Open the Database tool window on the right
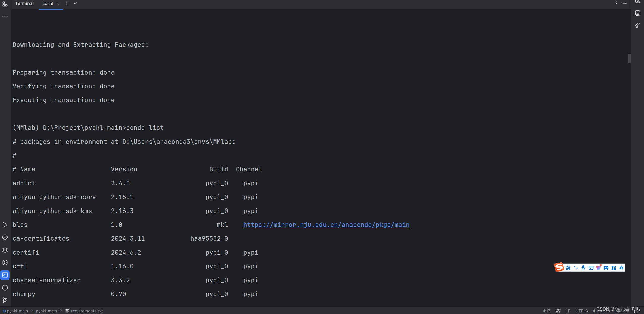The image size is (644, 314). (638, 13)
